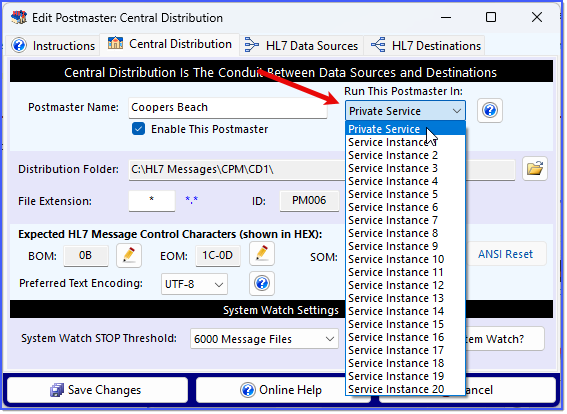This screenshot has width=567, height=414.
Task: Open HL7 Data Sources tab
Action: pyautogui.click(x=301, y=46)
